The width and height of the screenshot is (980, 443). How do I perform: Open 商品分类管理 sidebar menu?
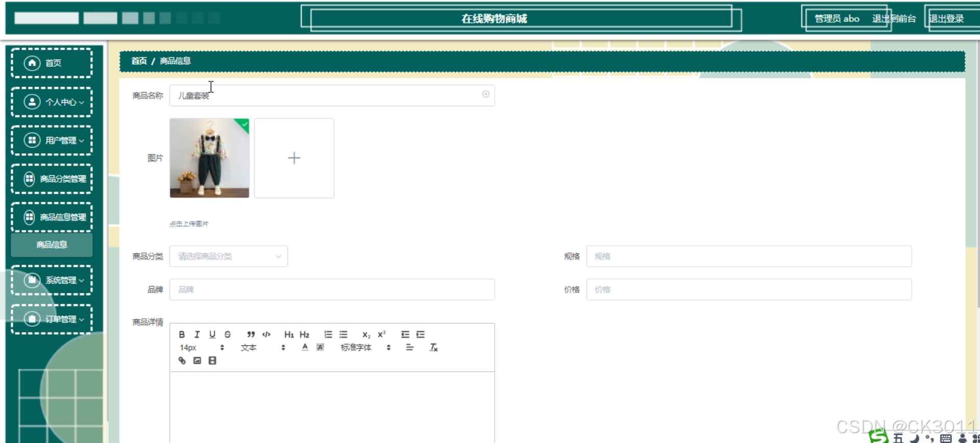(x=52, y=178)
